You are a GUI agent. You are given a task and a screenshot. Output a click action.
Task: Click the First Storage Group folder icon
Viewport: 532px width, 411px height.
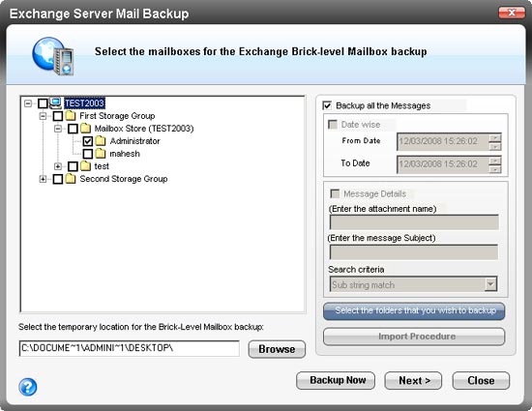tap(71, 116)
